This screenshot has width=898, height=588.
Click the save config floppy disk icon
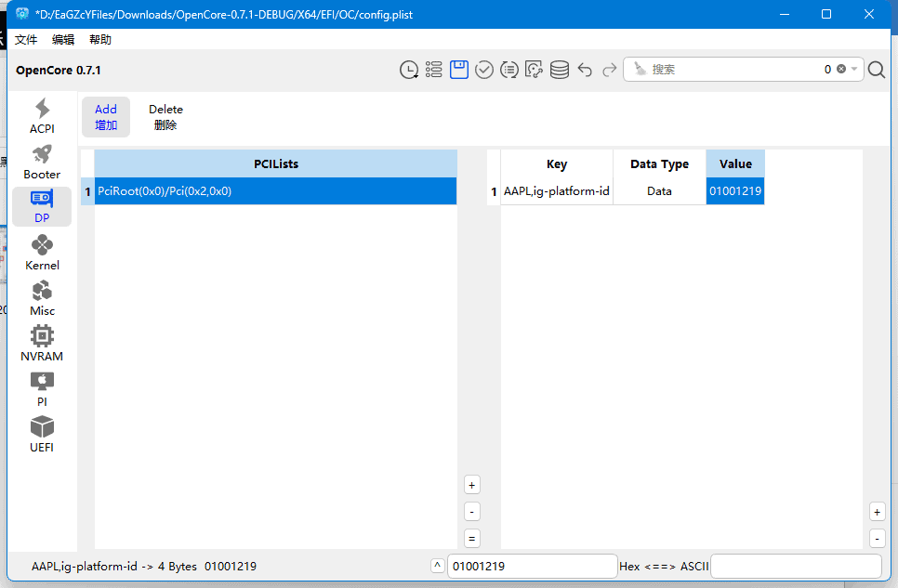coord(458,70)
